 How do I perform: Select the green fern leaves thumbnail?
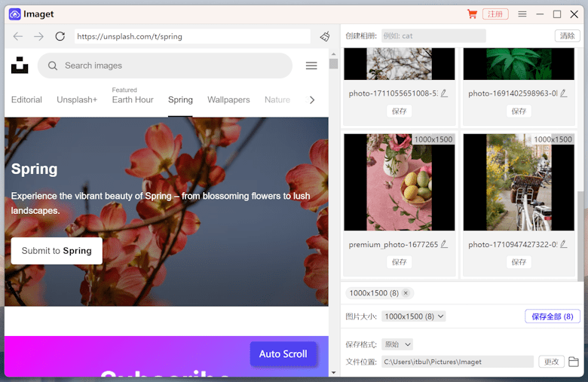pos(519,64)
